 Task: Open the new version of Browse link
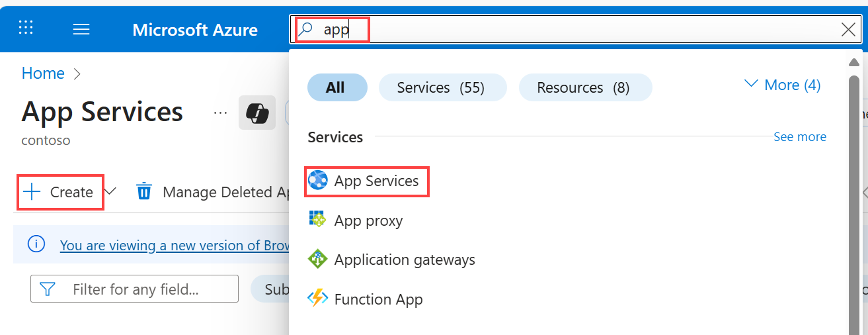175,245
